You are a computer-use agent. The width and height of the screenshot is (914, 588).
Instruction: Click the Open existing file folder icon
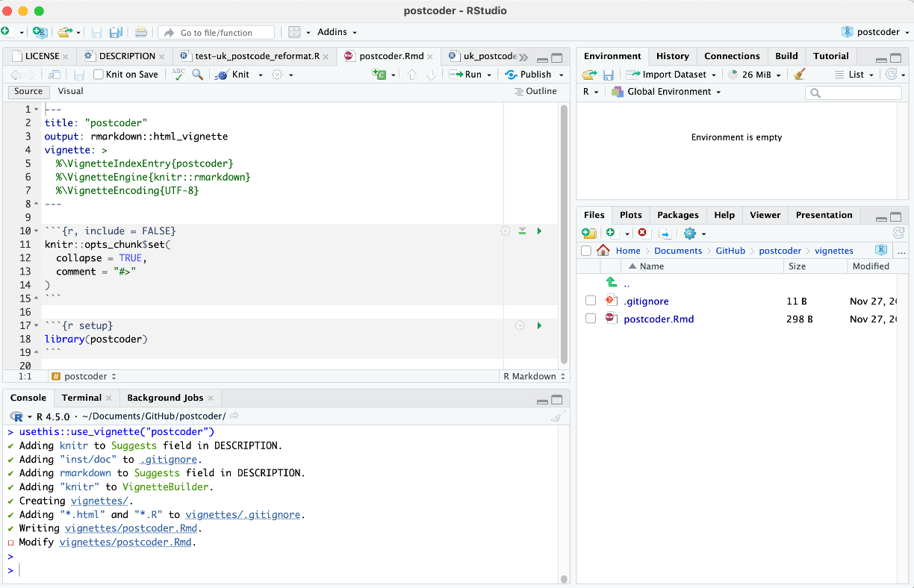click(66, 32)
